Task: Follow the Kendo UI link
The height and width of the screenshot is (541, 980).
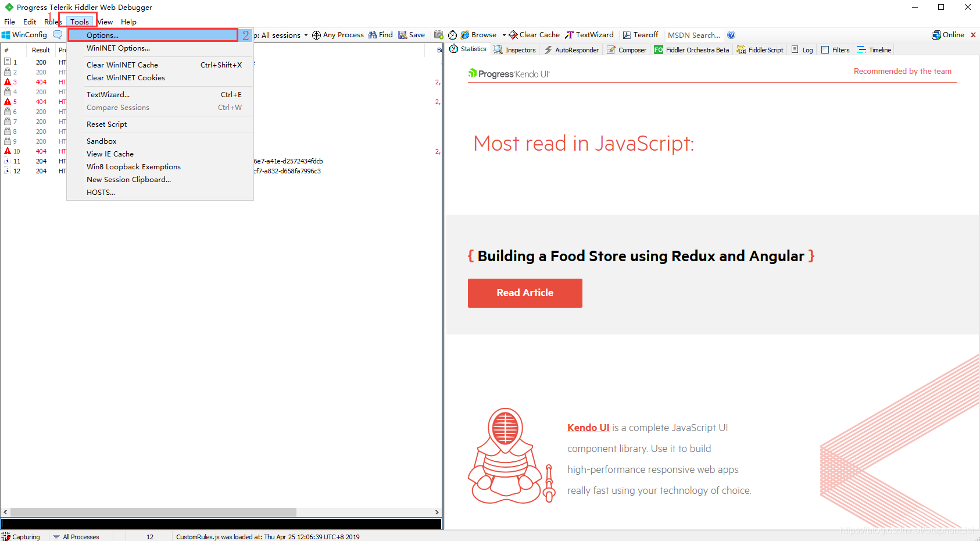Action: (588, 428)
